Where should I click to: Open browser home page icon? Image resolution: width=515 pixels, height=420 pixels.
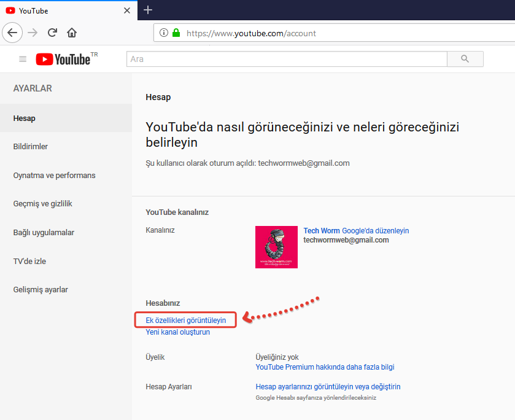click(72, 33)
